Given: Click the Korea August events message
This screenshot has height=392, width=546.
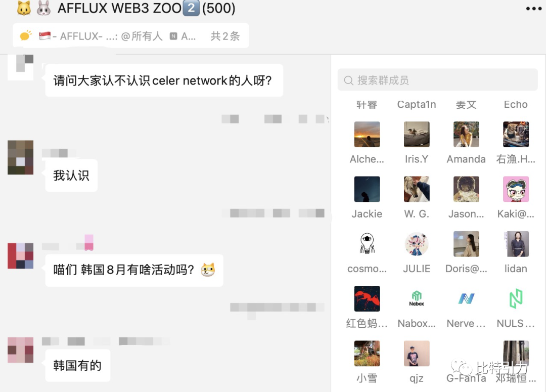Looking at the screenshot, I should (134, 270).
